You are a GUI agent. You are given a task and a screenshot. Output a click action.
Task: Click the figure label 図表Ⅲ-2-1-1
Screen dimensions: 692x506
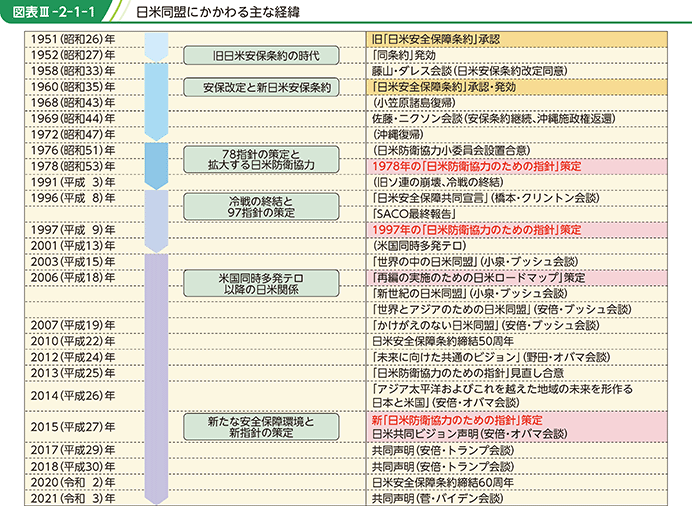click(x=54, y=12)
